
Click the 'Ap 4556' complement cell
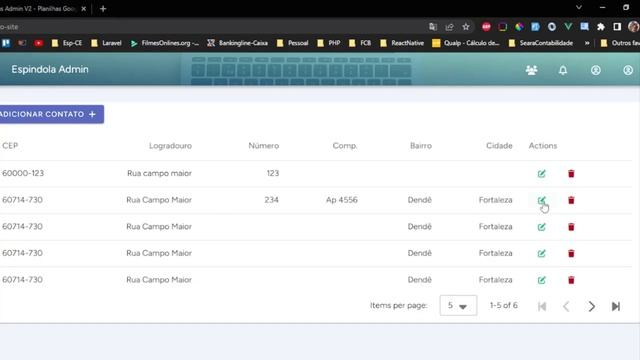click(x=342, y=200)
